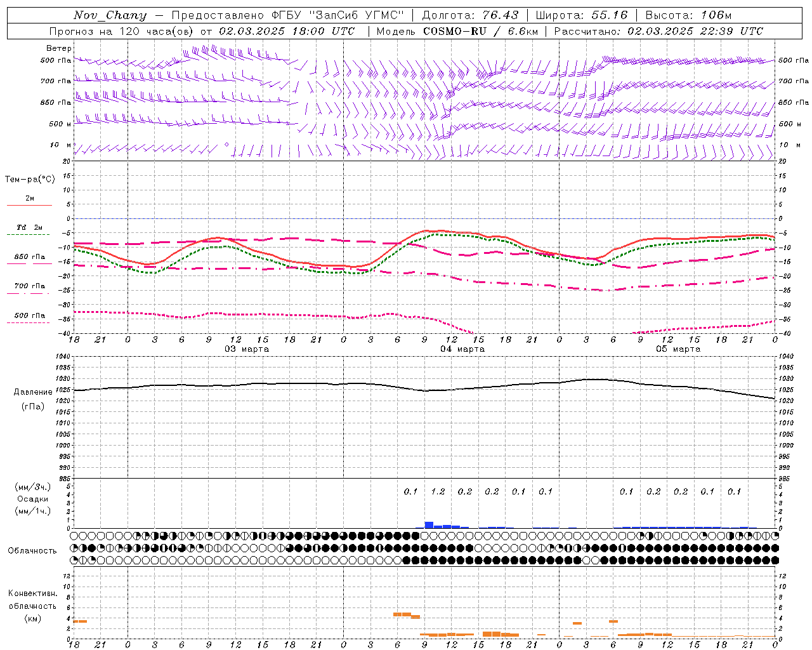Click the Широта: 55.16 value

pos(582,15)
